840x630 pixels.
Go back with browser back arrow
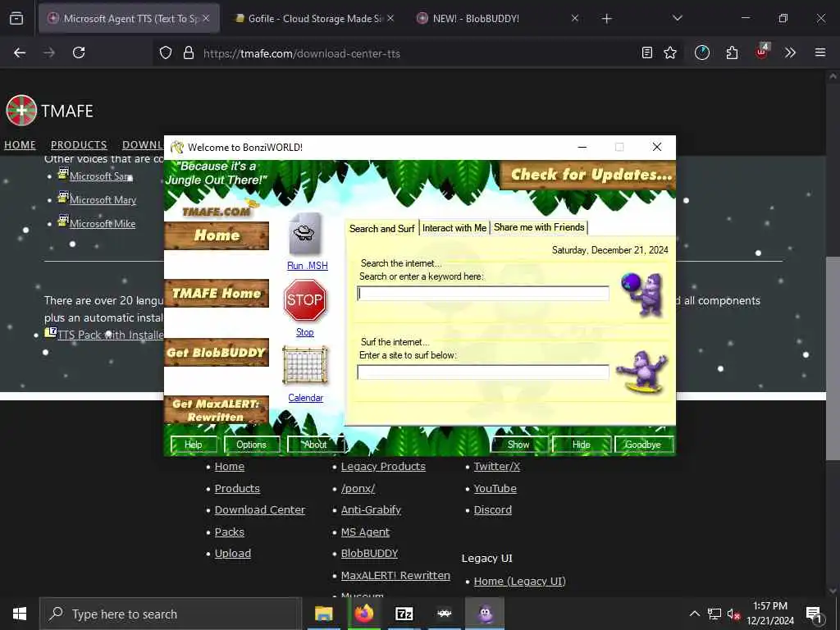point(20,53)
